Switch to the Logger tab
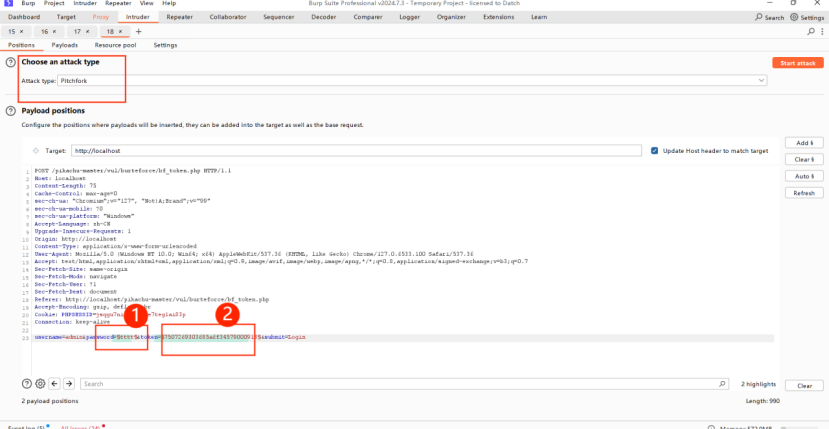Image resolution: width=829 pixels, height=429 pixels. (410, 17)
